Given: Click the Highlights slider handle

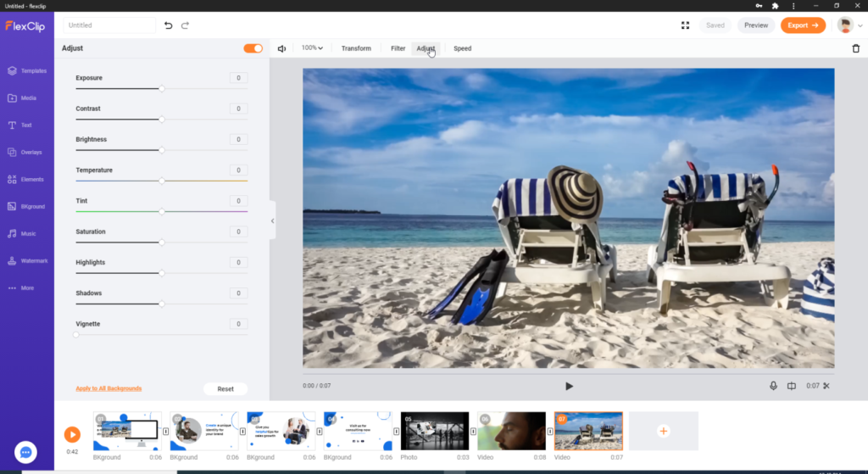Looking at the screenshot, I should coord(162,273).
